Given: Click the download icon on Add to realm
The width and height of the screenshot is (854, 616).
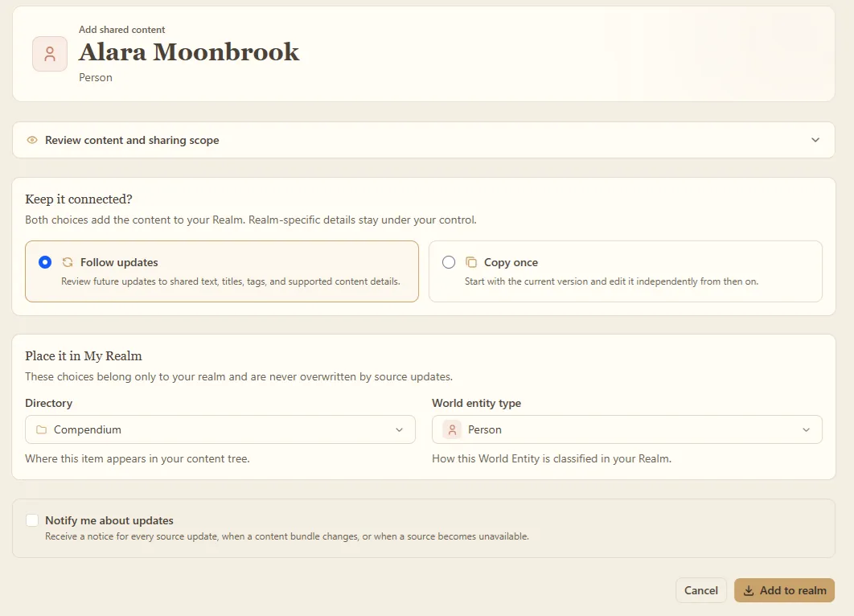Looking at the screenshot, I should (749, 590).
